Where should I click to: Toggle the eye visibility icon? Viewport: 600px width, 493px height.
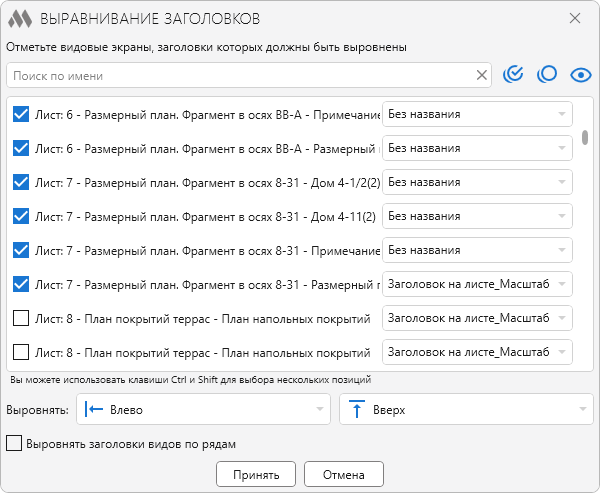[581, 75]
